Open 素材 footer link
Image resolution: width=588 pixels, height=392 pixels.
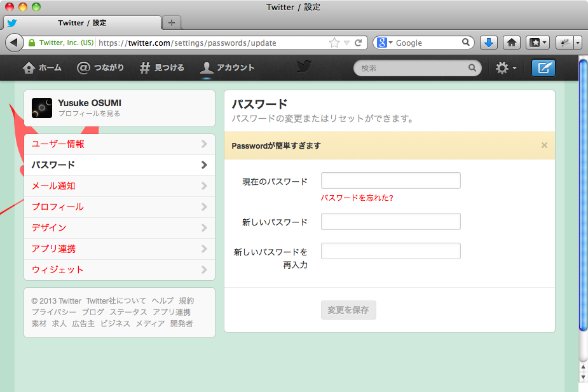[x=39, y=323]
